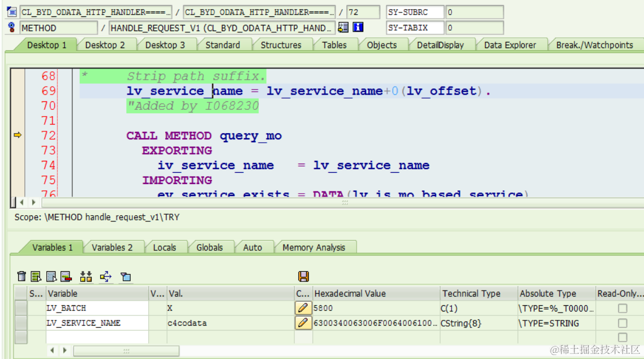
Task: Click the list icon with red bar
Action: click(x=66, y=276)
